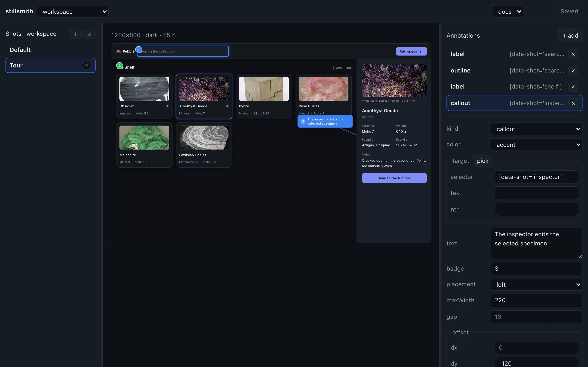Add a new shot with plus icon
This screenshot has height=367, width=588.
click(76, 34)
